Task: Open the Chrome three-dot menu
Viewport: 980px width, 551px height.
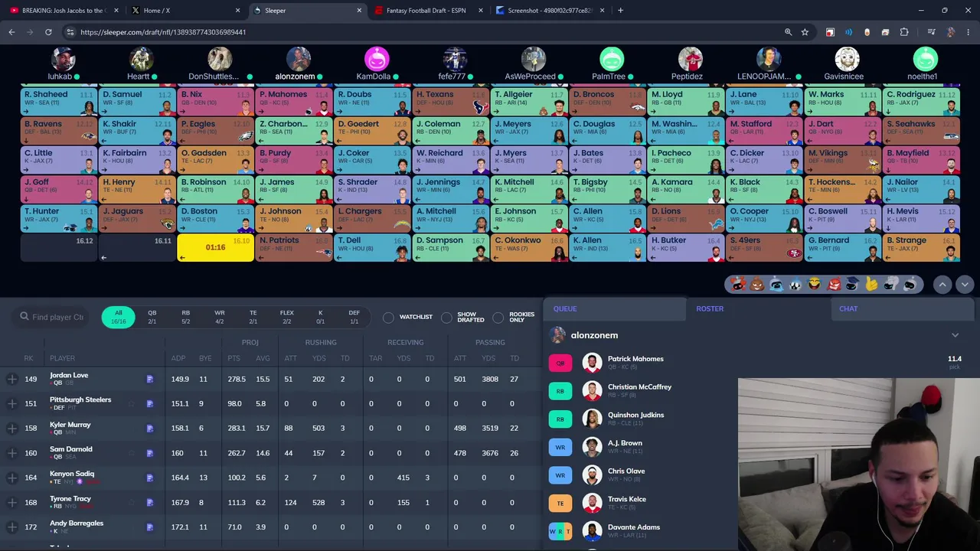Action: 968,32
